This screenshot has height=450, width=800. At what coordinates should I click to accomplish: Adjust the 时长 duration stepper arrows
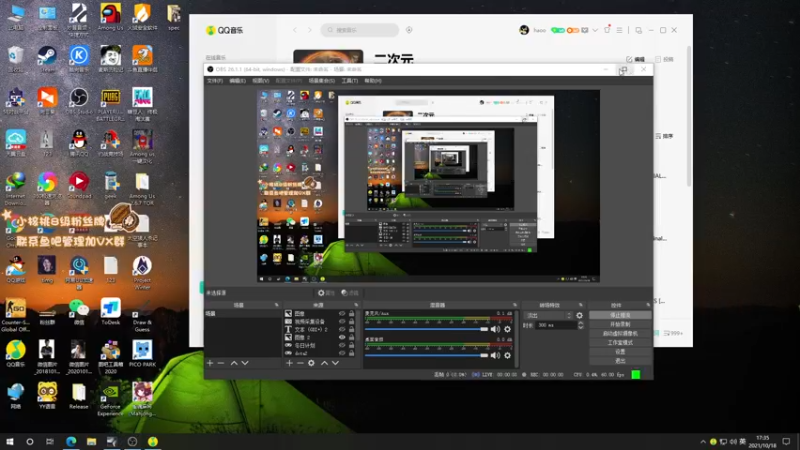tap(580, 325)
